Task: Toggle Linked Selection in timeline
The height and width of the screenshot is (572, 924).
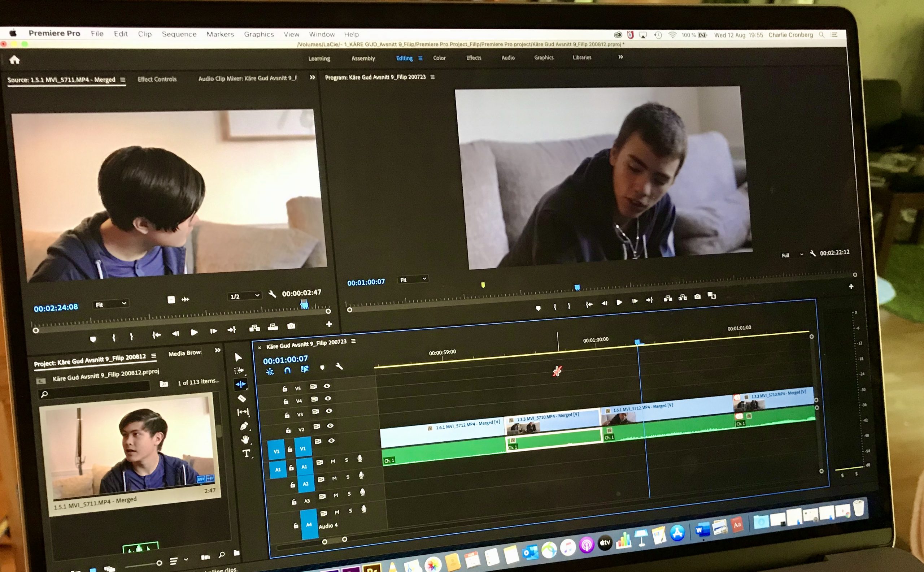Action: click(x=304, y=369)
